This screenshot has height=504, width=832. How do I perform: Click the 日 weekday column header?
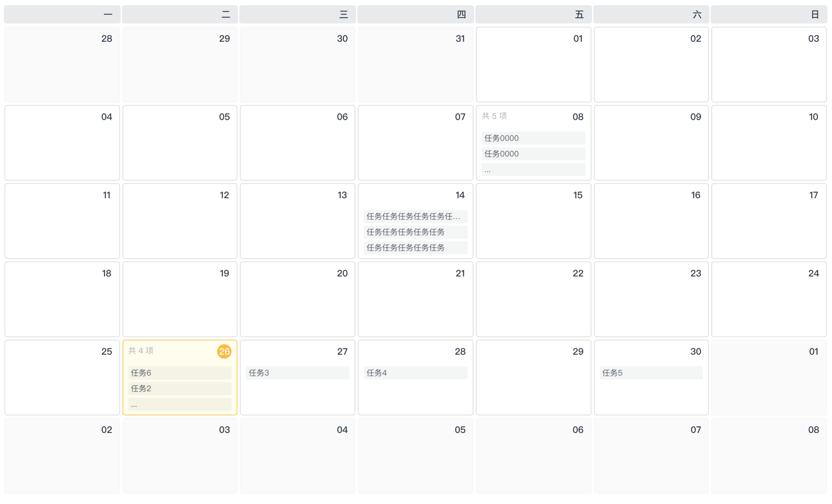click(x=769, y=14)
